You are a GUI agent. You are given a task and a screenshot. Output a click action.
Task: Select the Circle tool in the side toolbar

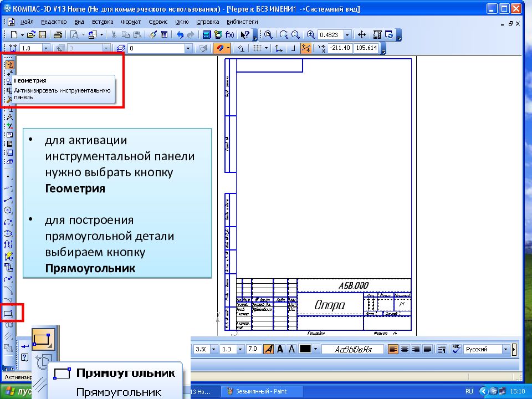8,211
